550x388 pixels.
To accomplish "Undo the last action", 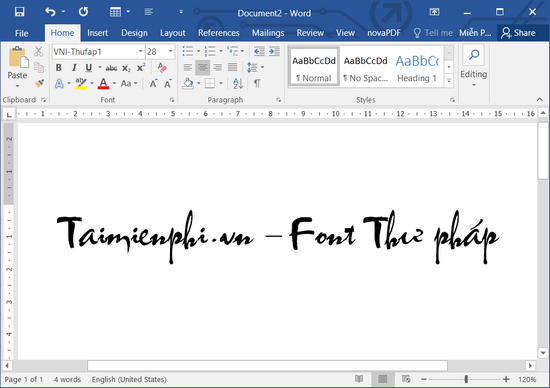I will 50,12.
